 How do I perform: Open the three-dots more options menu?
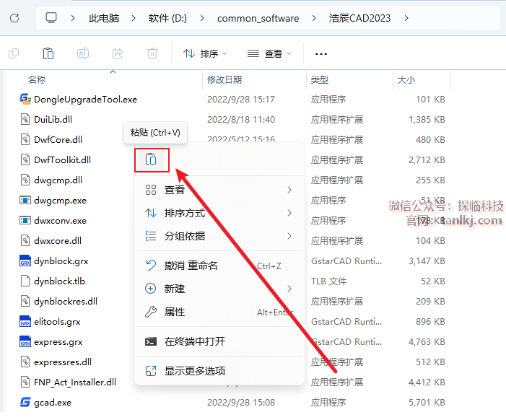coord(320,54)
